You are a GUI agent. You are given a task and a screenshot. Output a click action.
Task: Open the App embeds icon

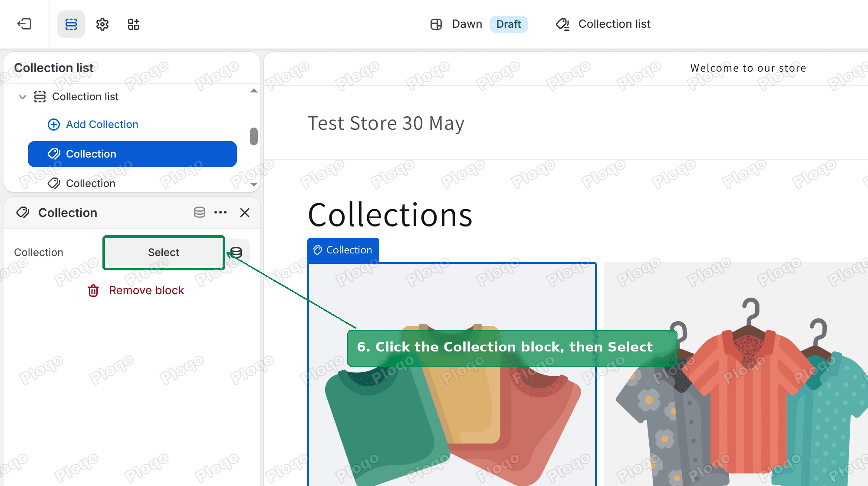click(x=134, y=24)
